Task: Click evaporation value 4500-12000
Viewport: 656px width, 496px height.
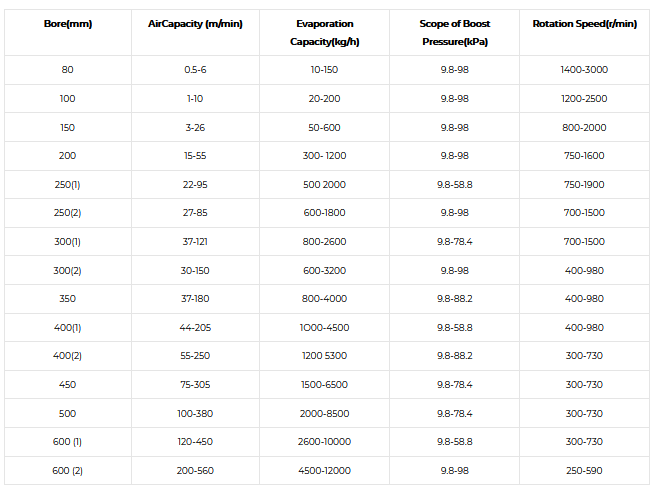Action: (324, 471)
